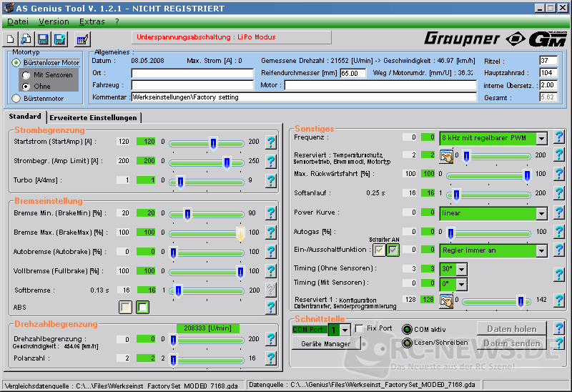
Task: Toggle the grey ABS comparison checkbox
Action: [x=126, y=308]
